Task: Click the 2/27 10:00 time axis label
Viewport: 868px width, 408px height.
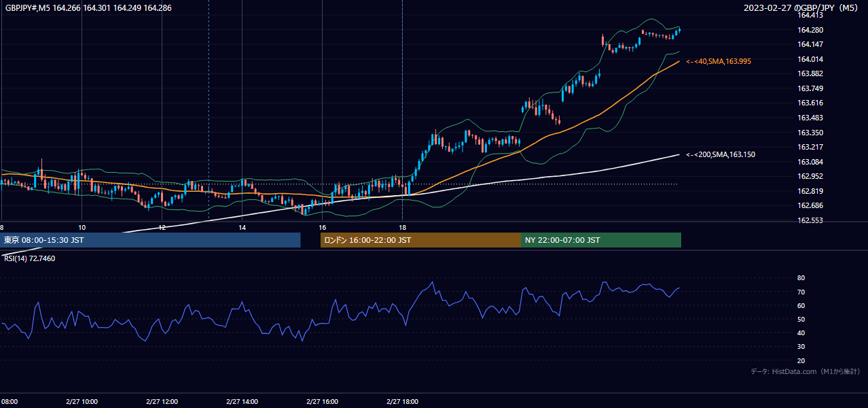Action: point(82,401)
